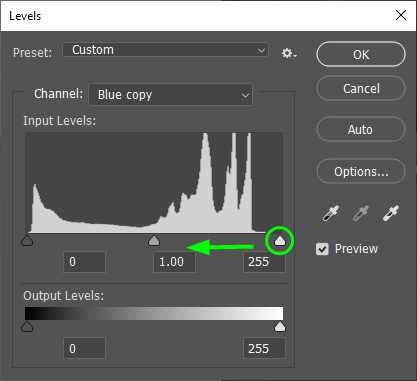This screenshot has height=381, width=417.
Task: Click the input highlight 255 field
Action: pyautogui.click(x=264, y=262)
